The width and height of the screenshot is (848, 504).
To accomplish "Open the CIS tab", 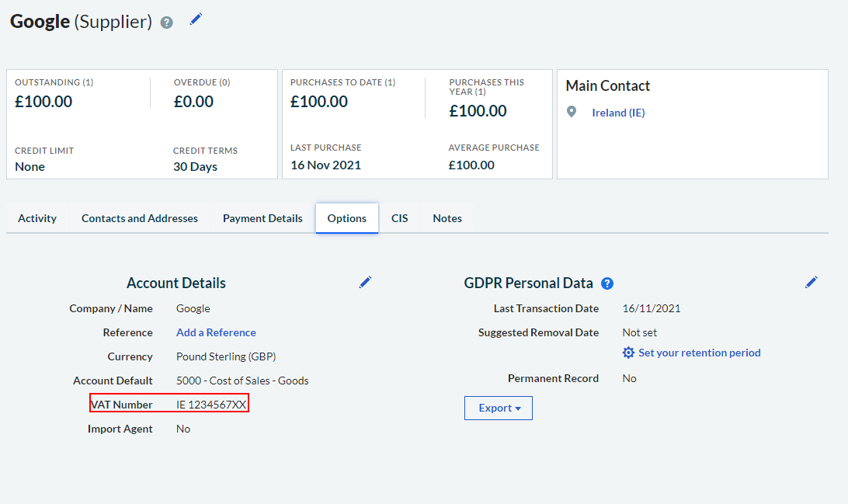I will tap(399, 218).
